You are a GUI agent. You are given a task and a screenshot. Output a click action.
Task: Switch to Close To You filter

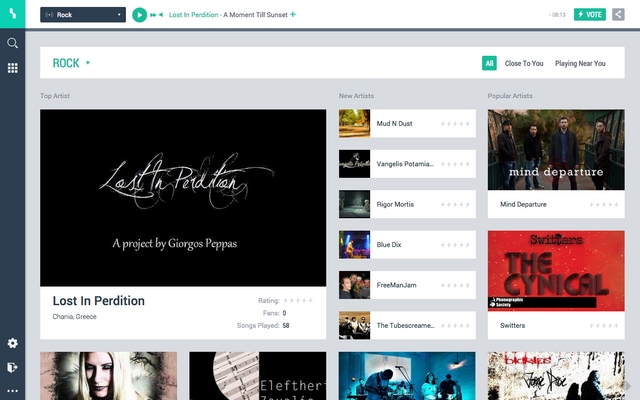point(524,63)
